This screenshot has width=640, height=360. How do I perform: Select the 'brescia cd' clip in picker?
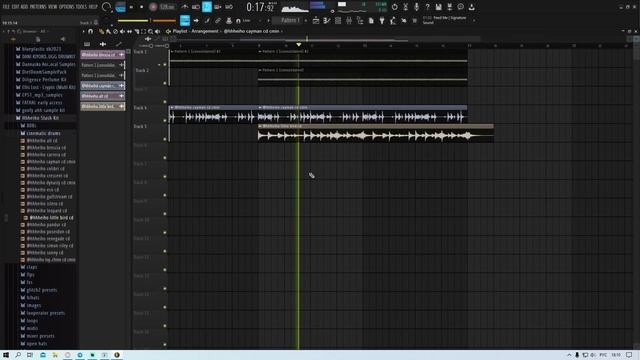(x=102, y=55)
